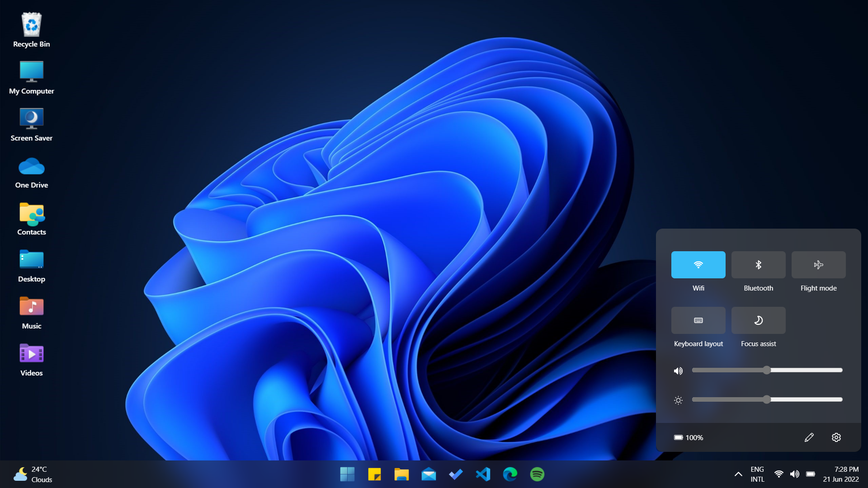Viewport: 868px width, 488px height.
Task: Edit quick settings with pencil icon
Action: pos(809,437)
